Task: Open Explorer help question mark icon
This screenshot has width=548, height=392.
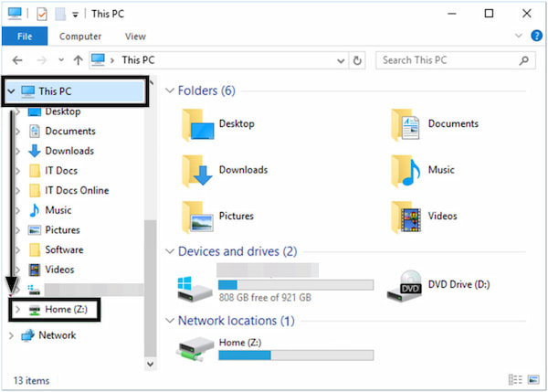Action: coord(537,36)
